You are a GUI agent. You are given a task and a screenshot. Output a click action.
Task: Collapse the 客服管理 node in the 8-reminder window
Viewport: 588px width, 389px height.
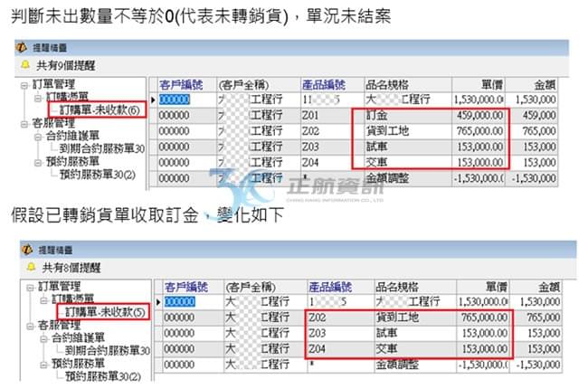click(x=30, y=326)
